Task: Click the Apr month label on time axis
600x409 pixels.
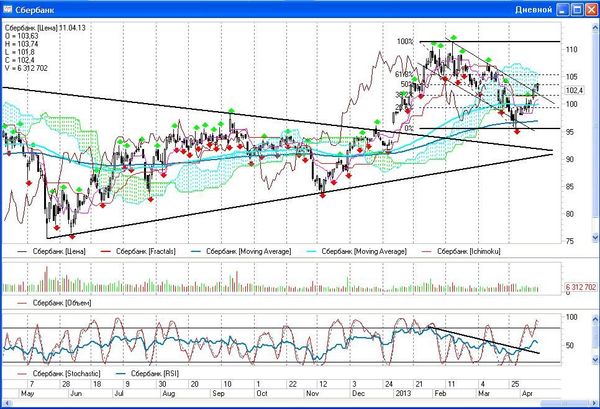Action: [528, 393]
